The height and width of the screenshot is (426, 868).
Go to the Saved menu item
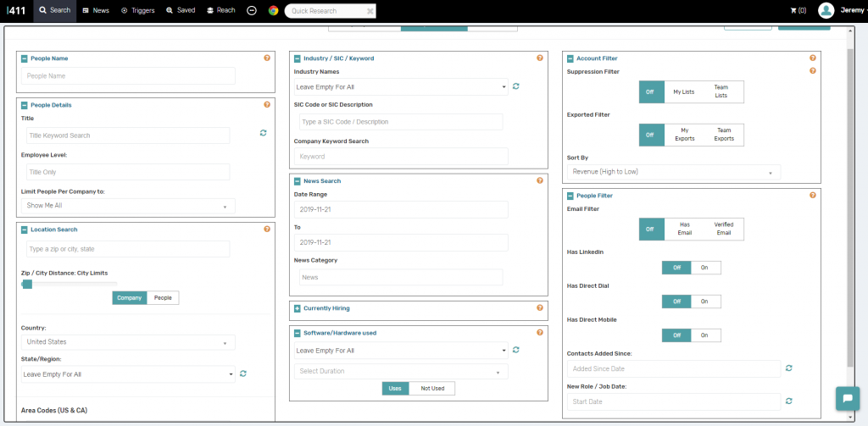[181, 10]
